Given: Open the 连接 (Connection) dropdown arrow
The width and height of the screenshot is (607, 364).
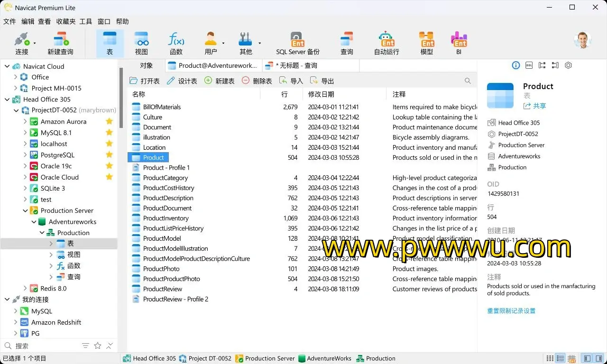Looking at the screenshot, I should (35, 43).
